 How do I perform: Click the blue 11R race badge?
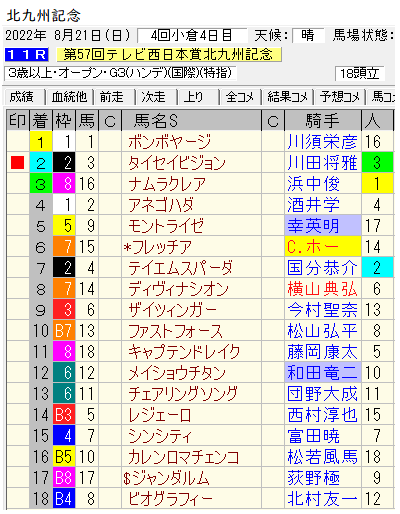coord(27,55)
